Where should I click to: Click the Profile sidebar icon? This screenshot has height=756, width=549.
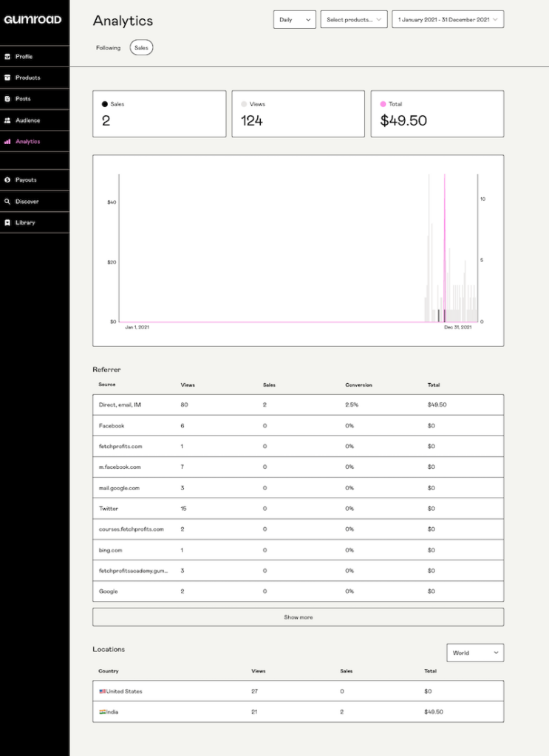click(7, 56)
